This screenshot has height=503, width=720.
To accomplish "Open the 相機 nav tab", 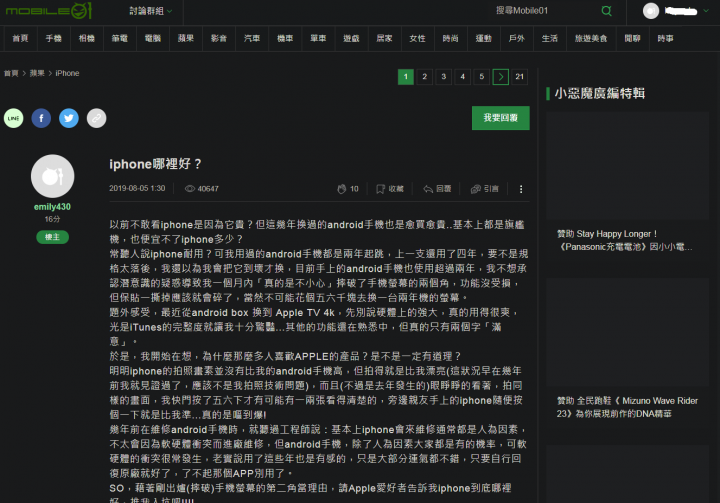I will pos(86,38).
